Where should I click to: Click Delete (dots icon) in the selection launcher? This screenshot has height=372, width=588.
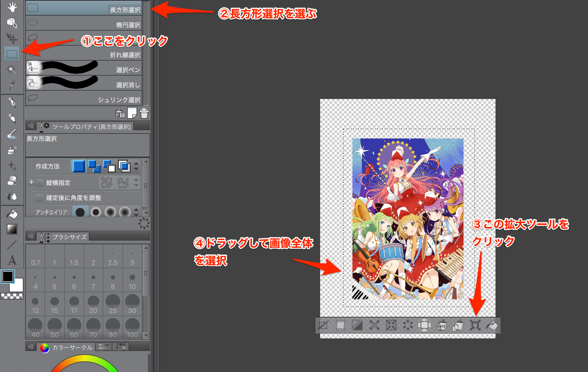[408, 325]
